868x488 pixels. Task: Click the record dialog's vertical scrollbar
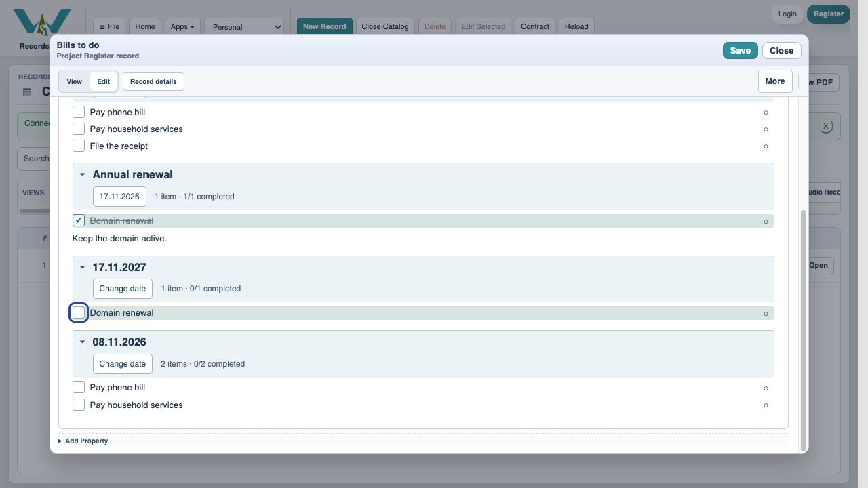(x=804, y=330)
